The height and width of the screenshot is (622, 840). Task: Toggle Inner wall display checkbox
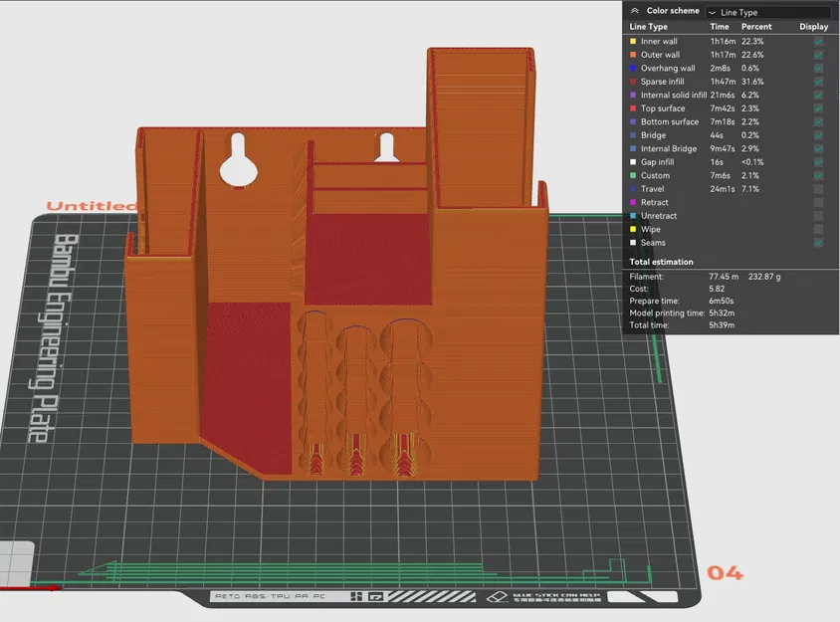point(818,42)
